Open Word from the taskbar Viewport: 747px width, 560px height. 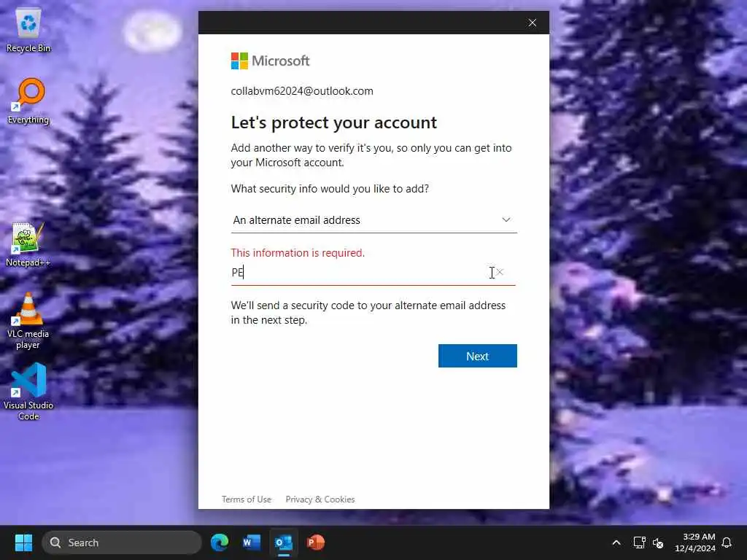(252, 542)
